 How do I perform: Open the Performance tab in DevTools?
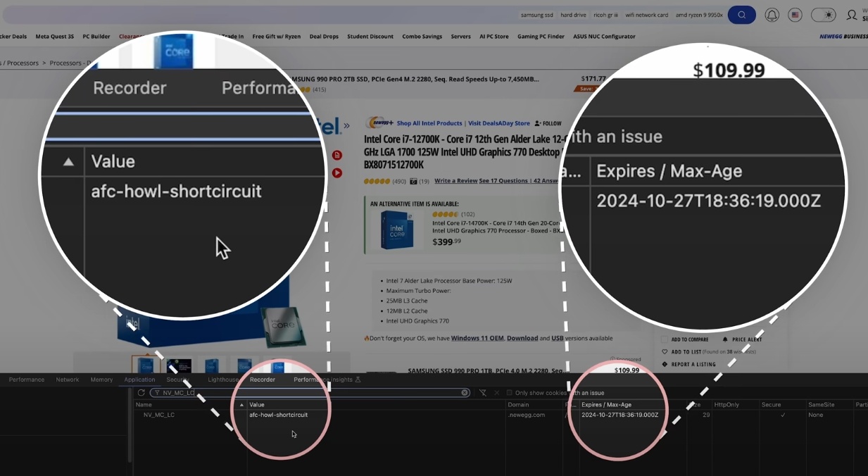(27, 380)
